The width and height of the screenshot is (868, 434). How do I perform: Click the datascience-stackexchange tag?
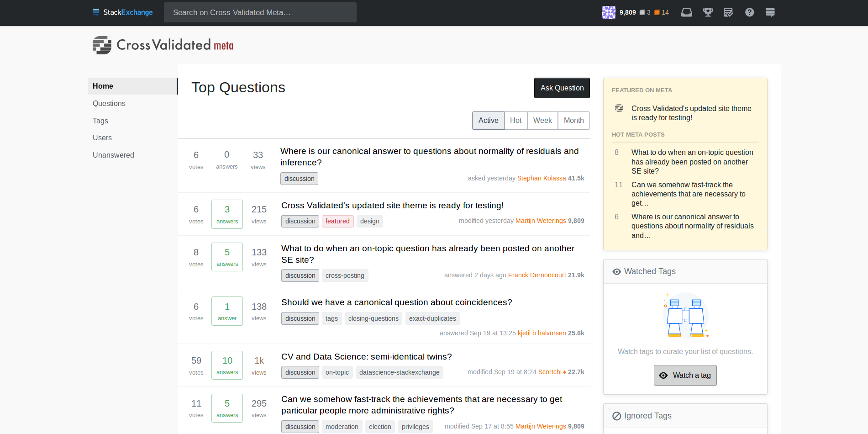pyautogui.click(x=399, y=372)
